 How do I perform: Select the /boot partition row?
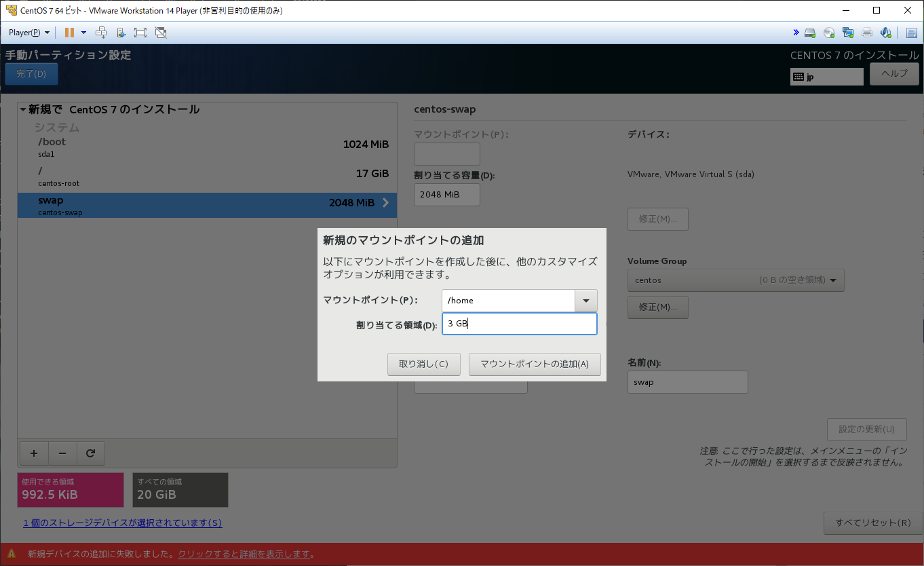tap(207, 148)
